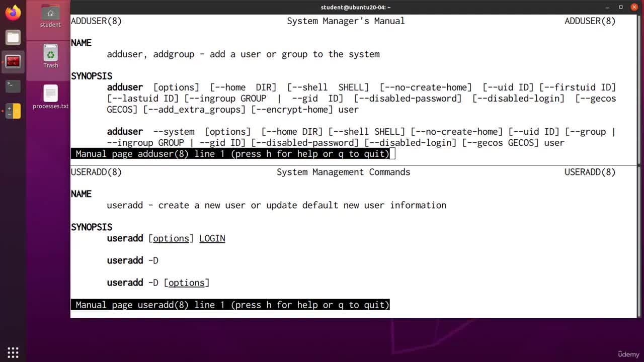This screenshot has width=644, height=362.
Task: Select the processes.txt file on desktop
Action: [50, 97]
